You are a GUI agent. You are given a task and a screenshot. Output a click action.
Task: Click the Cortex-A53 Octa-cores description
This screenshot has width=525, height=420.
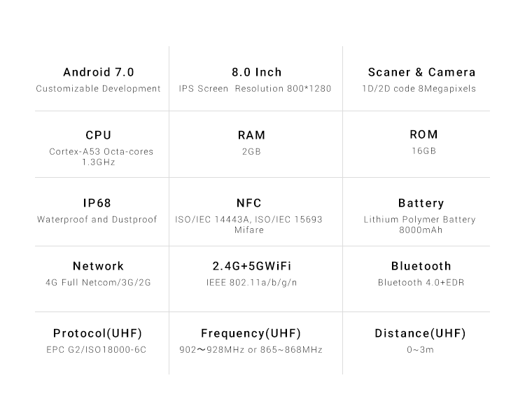[x=101, y=151]
